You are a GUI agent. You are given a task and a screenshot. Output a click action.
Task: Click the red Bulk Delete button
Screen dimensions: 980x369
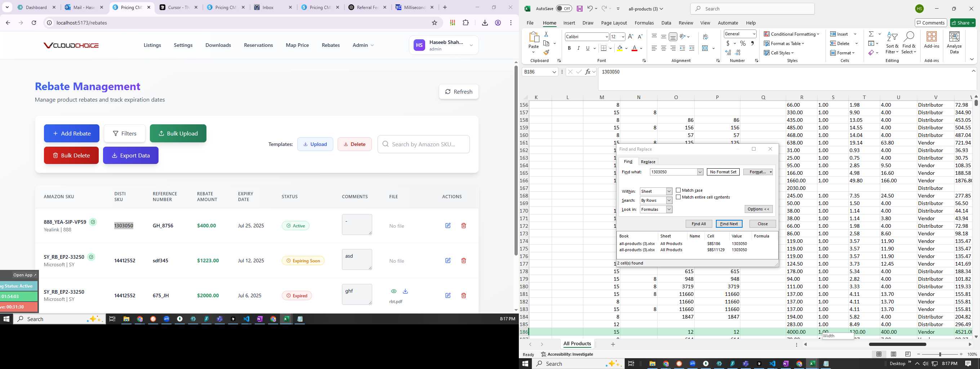(71, 156)
